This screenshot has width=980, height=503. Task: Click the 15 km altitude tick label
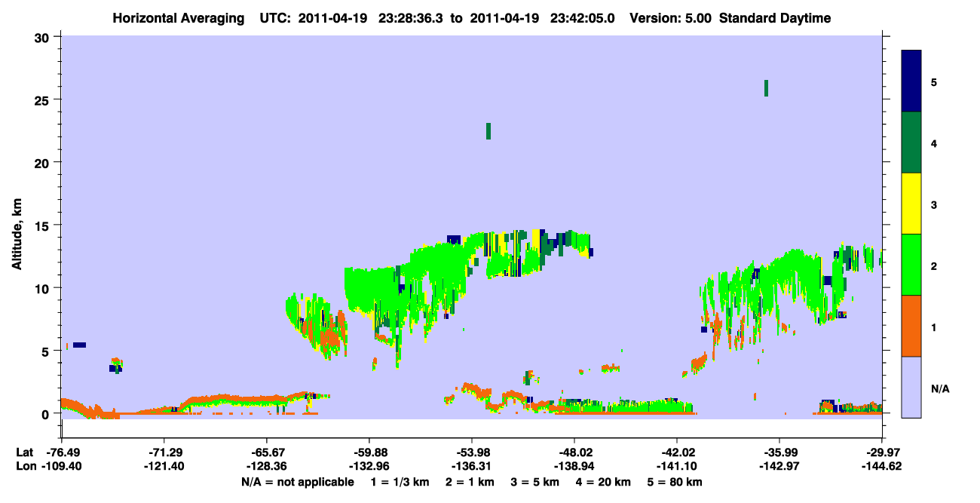click(41, 225)
